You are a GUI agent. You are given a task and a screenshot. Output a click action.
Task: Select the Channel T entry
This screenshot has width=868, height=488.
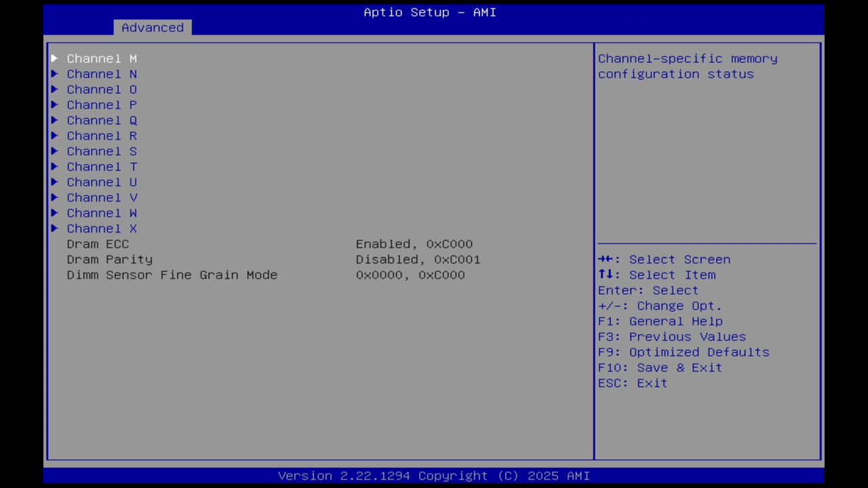pyautogui.click(x=101, y=167)
